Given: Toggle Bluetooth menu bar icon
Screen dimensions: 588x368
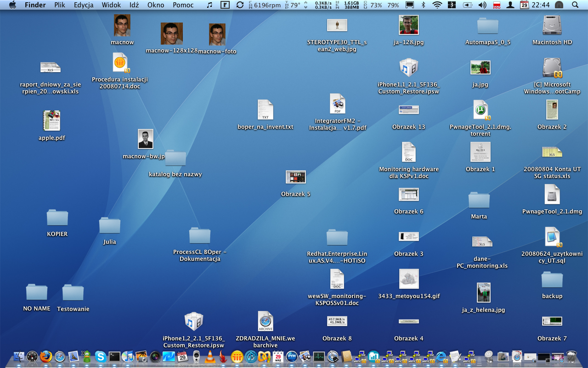Looking at the screenshot, I should pyautogui.click(x=424, y=5).
